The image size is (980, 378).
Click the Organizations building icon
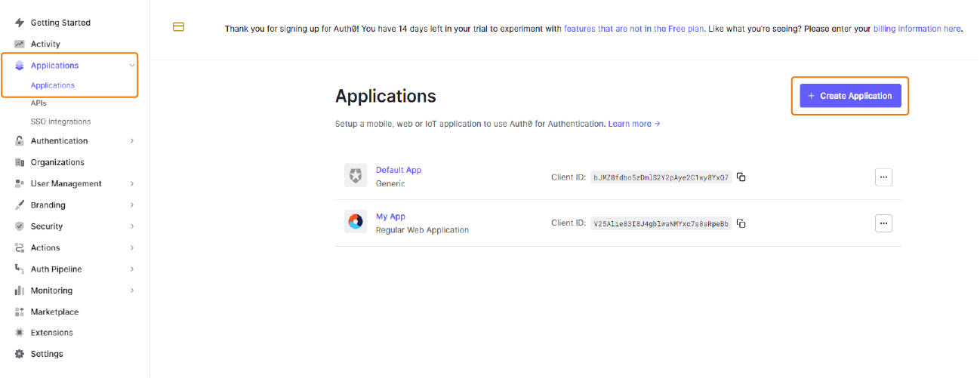pos(20,162)
